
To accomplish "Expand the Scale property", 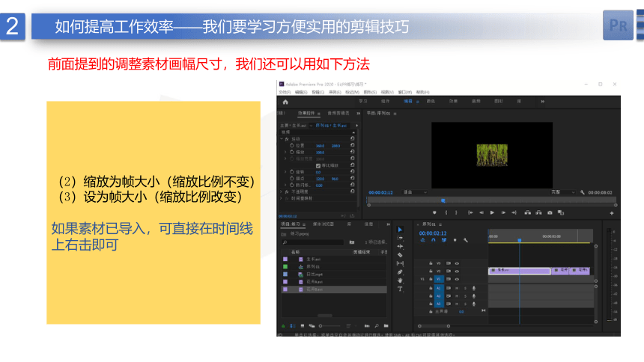I will pyautogui.click(x=285, y=152).
